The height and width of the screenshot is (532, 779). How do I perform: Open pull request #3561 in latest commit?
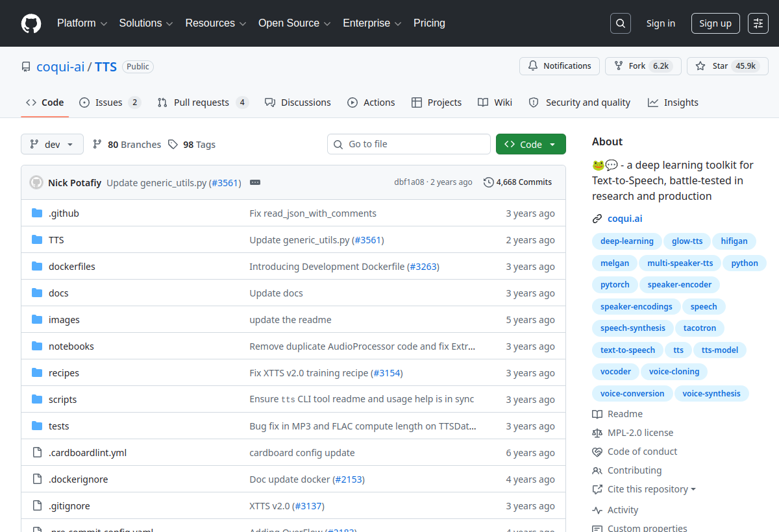224,183
